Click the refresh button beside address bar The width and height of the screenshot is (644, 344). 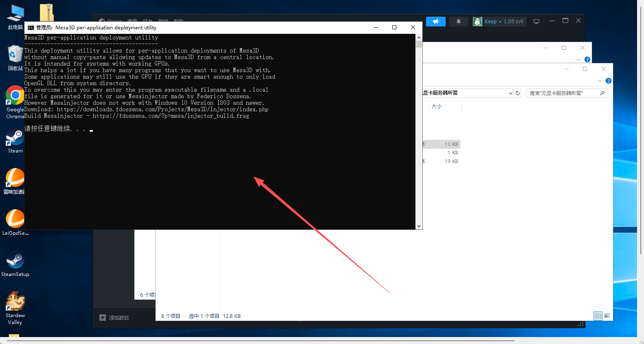[518, 93]
